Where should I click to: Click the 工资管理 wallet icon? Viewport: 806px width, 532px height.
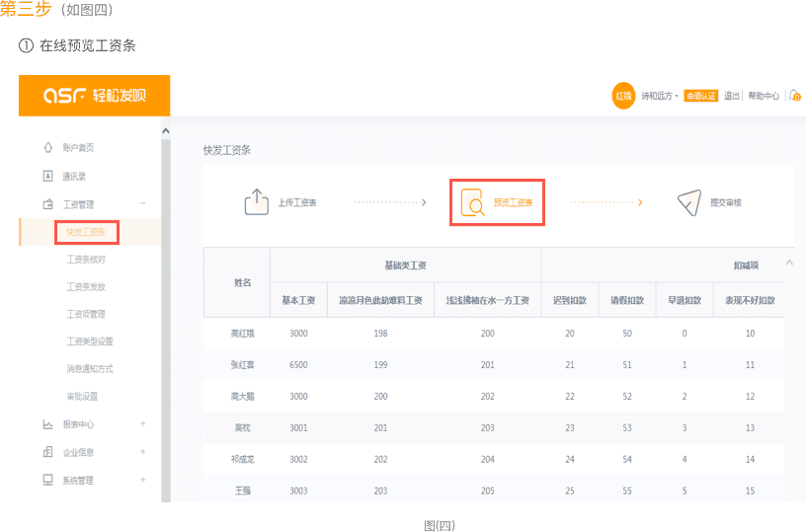[x=47, y=204]
